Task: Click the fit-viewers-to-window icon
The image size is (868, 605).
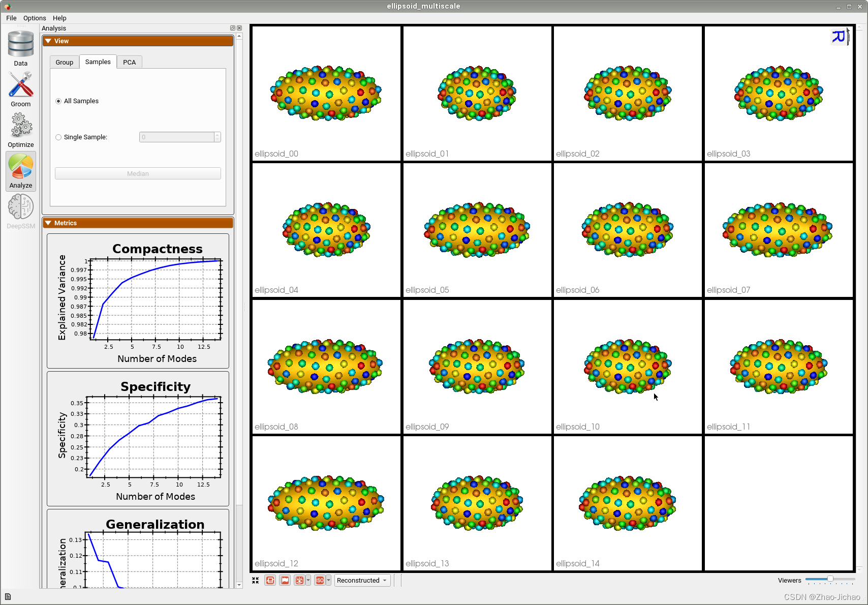Action: [x=256, y=580]
